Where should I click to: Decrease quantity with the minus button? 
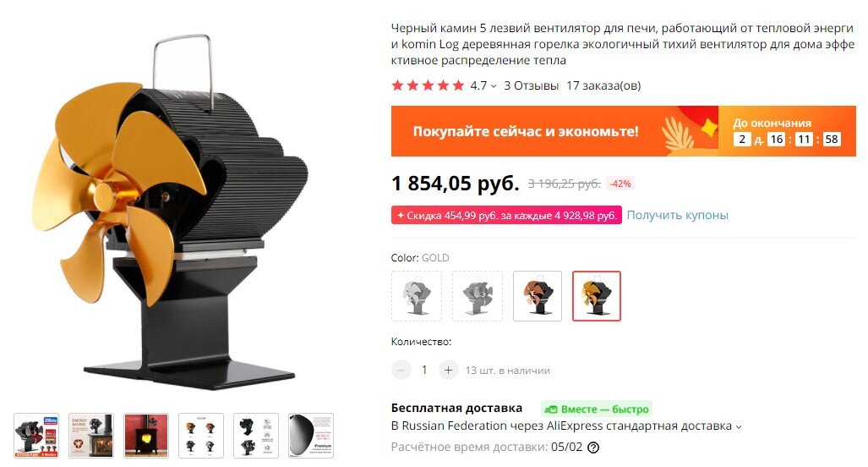pos(401,370)
